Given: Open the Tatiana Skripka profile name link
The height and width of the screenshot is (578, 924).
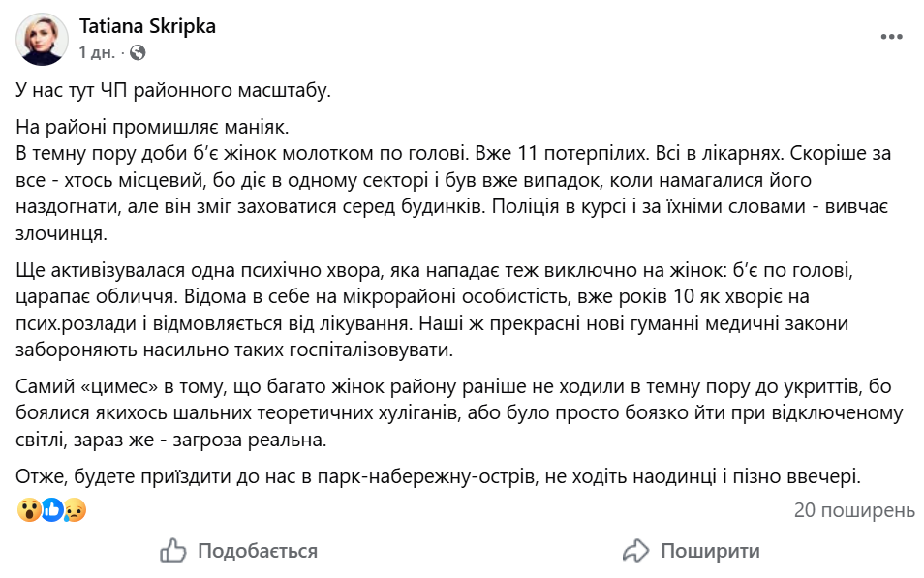Looking at the screenshot, I should tap(147, 26).
